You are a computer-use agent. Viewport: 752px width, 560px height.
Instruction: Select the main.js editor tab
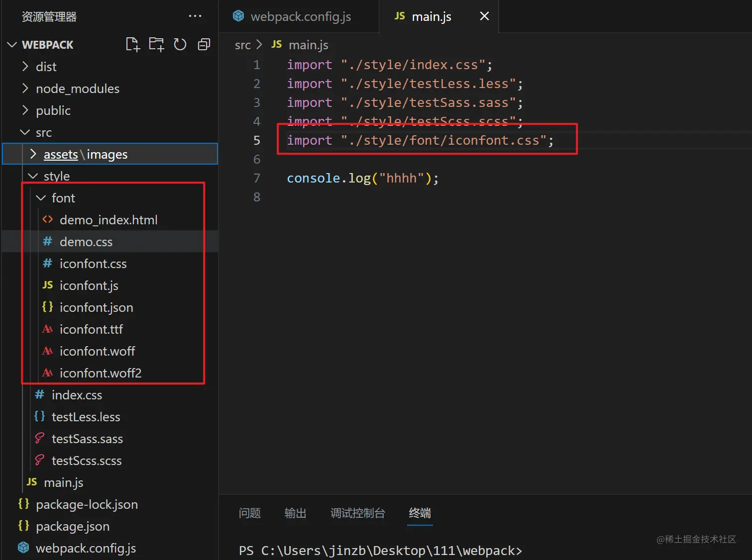coord(439,16)
